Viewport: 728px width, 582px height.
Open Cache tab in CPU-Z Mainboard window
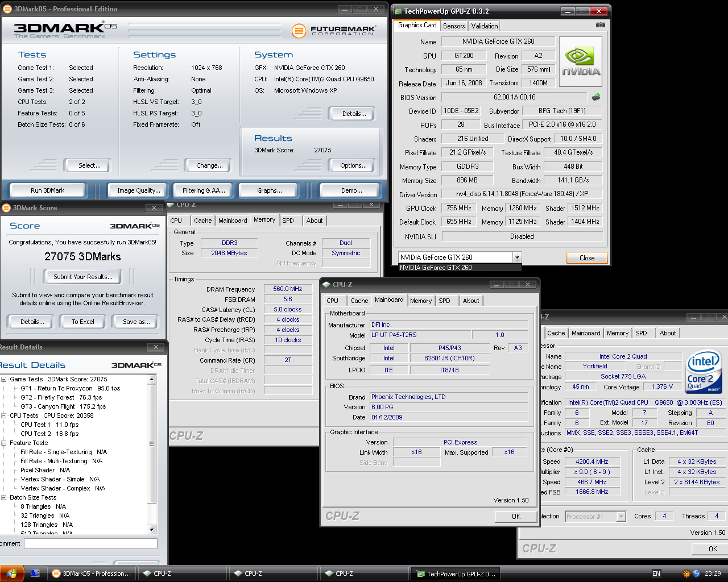point(359,301)
